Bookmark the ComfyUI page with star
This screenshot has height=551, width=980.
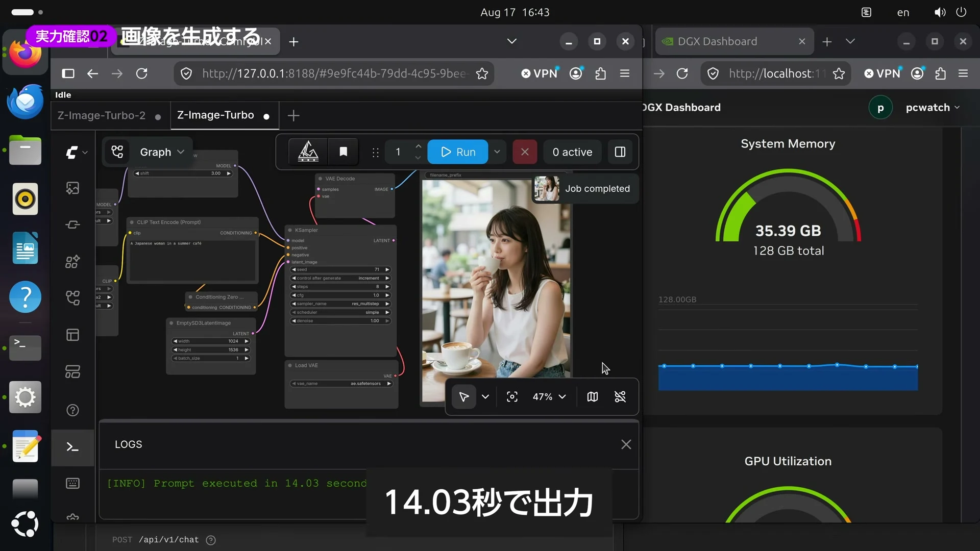pyautogui.click(x=482, y=74)
